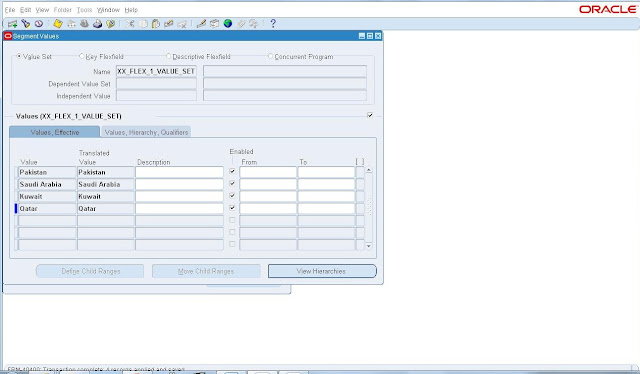
Task: Select the Key Flexfield radio button
Action: click(x=82, y=56)
